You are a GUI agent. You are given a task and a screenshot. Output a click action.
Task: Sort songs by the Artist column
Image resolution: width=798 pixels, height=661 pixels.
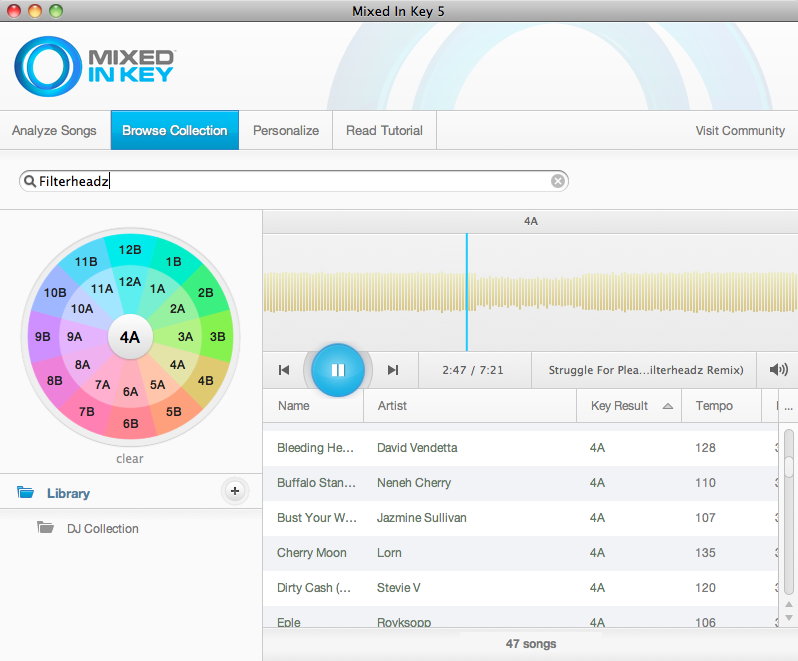tap(393, 406)
